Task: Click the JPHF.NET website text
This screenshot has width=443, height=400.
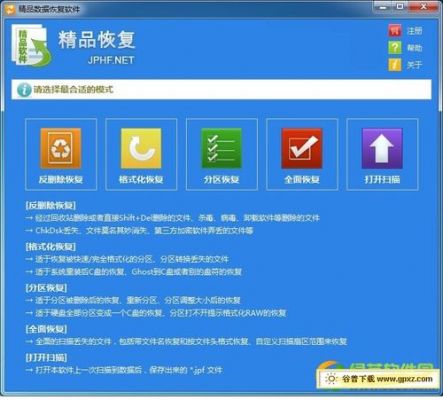Action: (111, 60)
